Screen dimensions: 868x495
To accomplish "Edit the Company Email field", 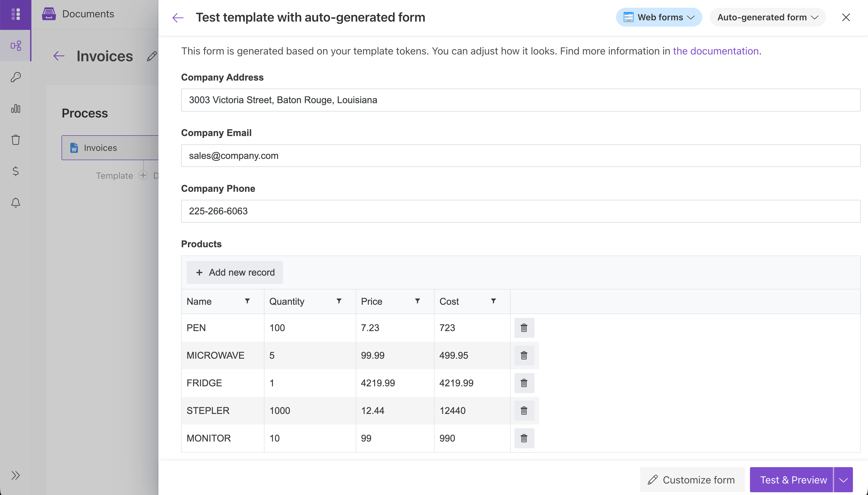I will (521, 156).
